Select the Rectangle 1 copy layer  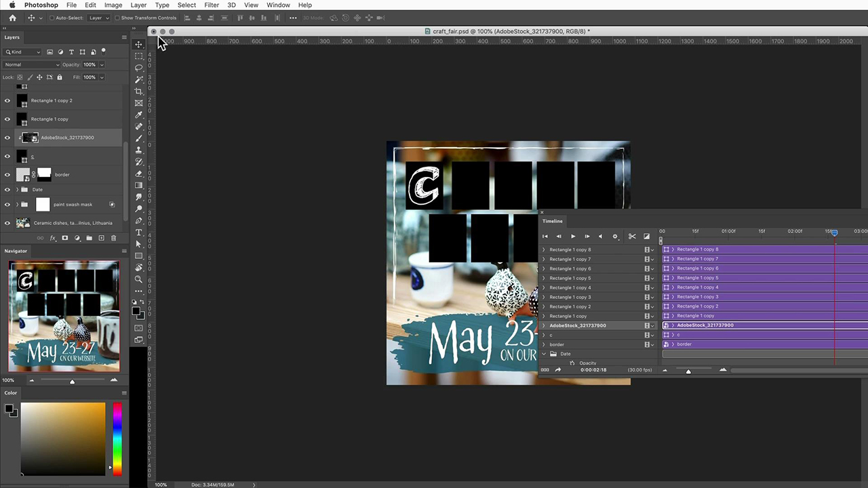50,119
